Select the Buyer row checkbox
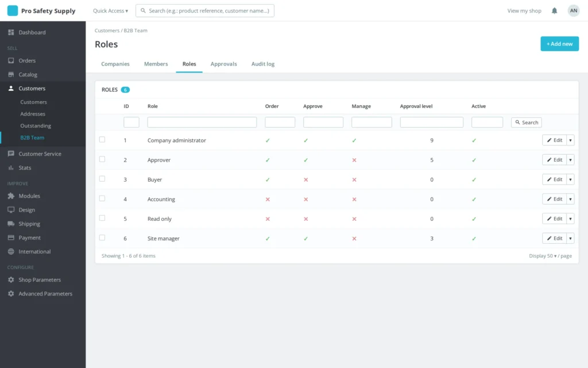Viewport: 588px width, 368px height. point(102,179)
